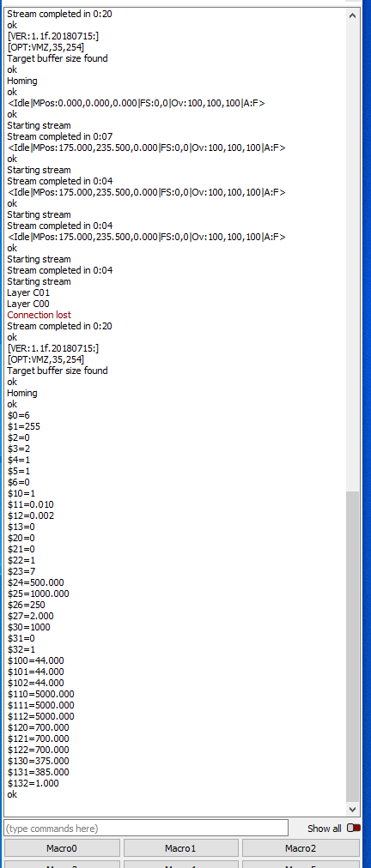Select the Layer C00 console line
This screenshot has height=868, width=371.
pos(28,304)
